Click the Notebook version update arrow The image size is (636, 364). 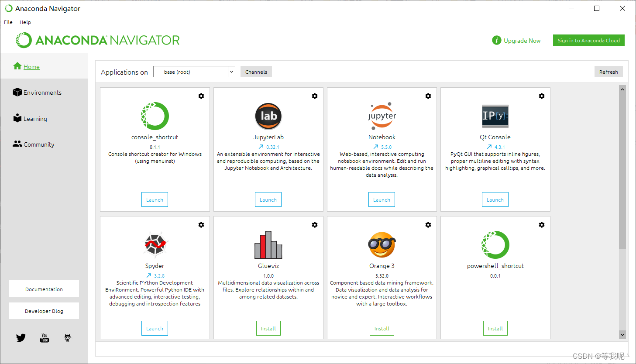(376, 147)
